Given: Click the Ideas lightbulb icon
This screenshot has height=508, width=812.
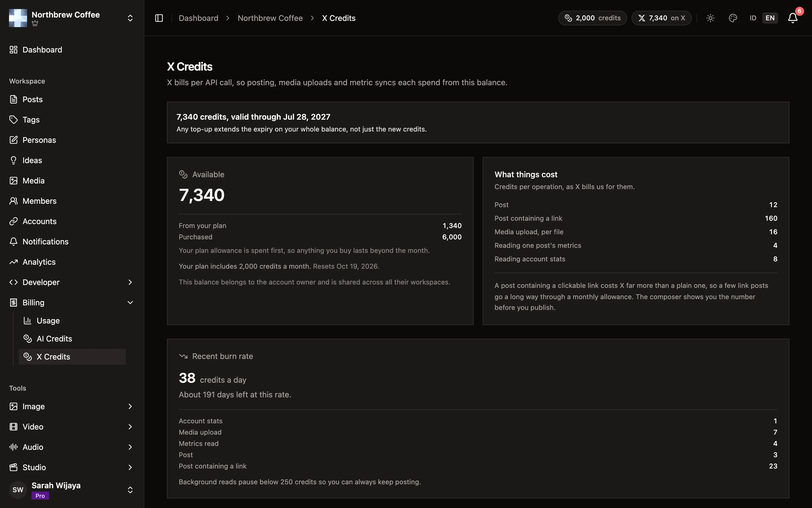Looking at the screenshot, I should [x=14, y=160].
